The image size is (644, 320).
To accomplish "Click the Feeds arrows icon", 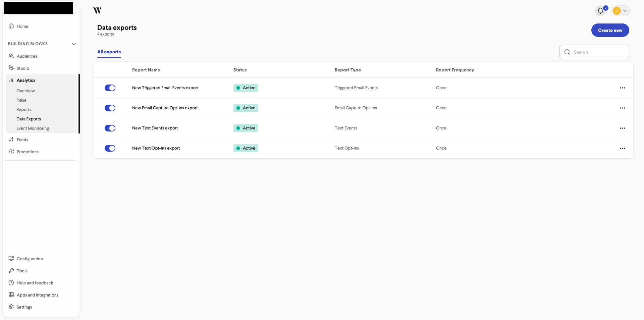I will coord(11,140).
